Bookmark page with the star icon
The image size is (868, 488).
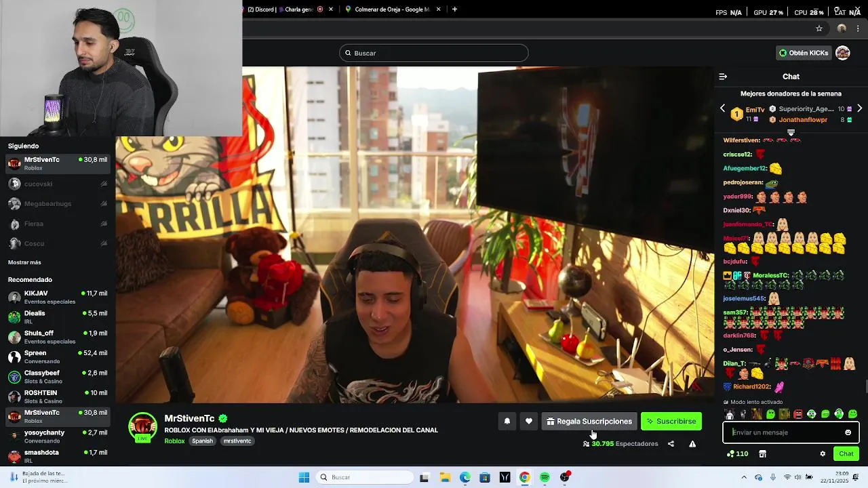(x=819, y=28)
